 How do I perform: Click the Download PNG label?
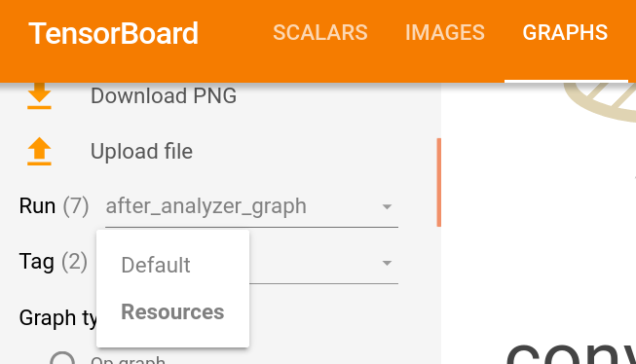point(164,96)
